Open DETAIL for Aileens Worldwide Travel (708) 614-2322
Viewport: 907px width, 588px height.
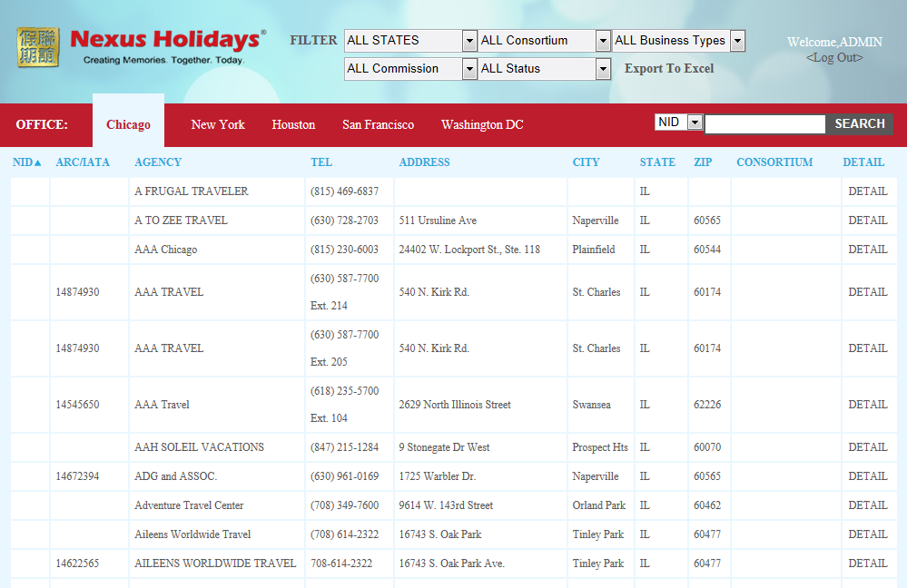point(868,534)
